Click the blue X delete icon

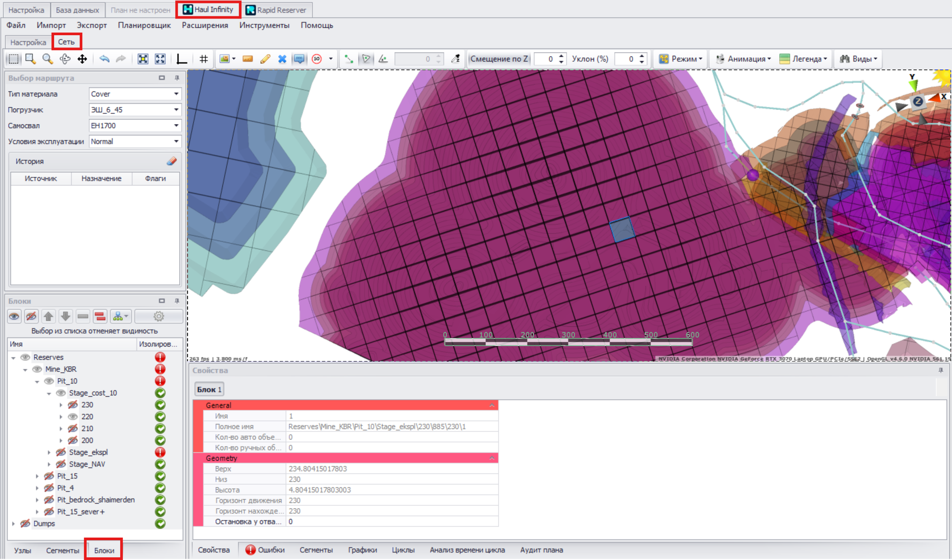pos(282,59)
